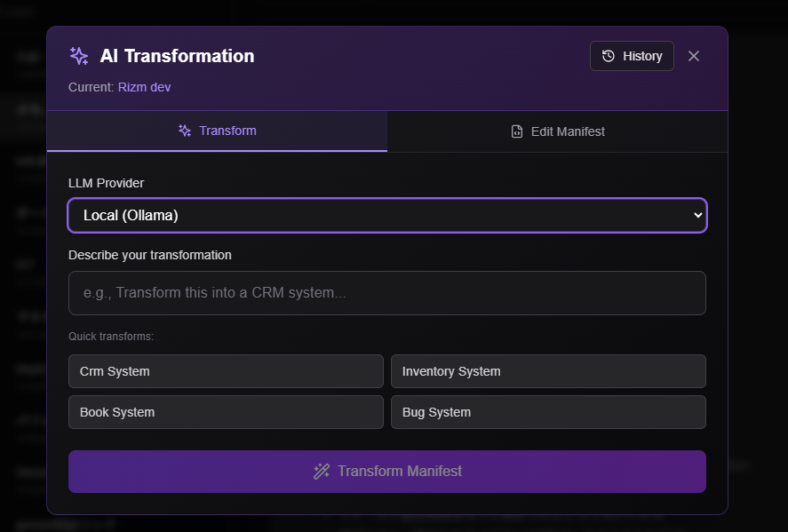
Task: Click the file icon on Edit Manifest tab
Action: [517, 131]
